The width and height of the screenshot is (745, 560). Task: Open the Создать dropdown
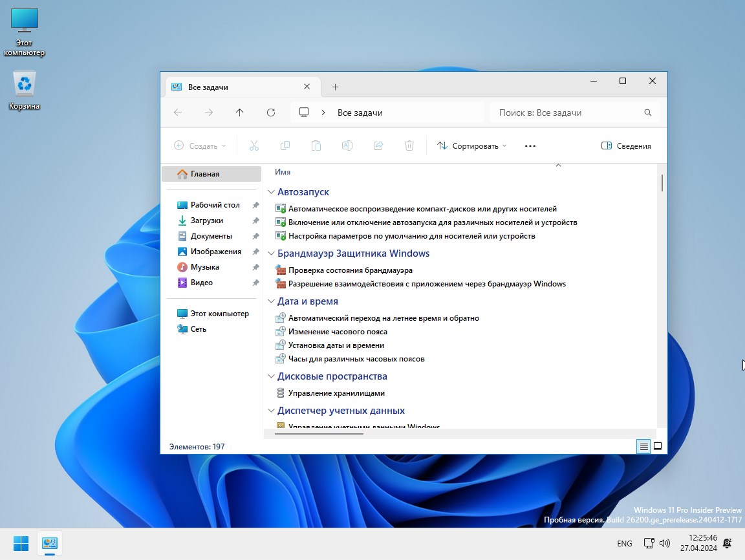pos(200,145)
